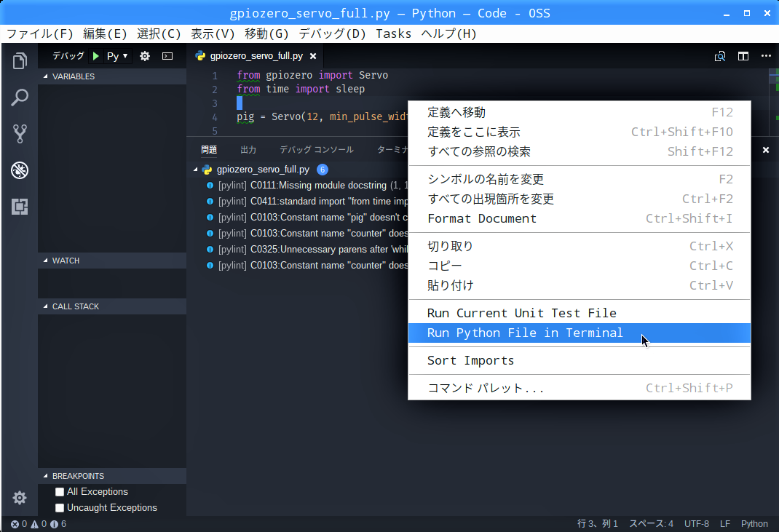Click the info icon beside C0411 standard import
Image resolution: width=779 pixels, height=532 pixels.
pyautogui.click(x=210, y=201)
